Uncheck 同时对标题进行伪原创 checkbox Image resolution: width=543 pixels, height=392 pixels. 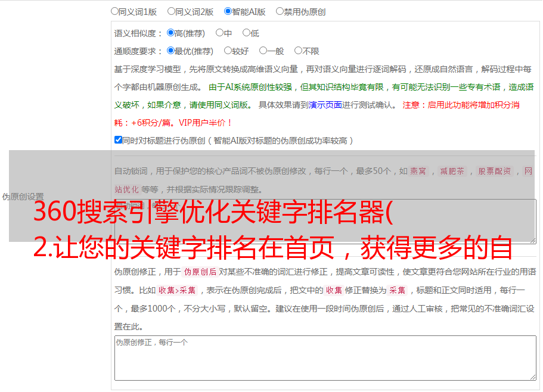pos(118,140)
